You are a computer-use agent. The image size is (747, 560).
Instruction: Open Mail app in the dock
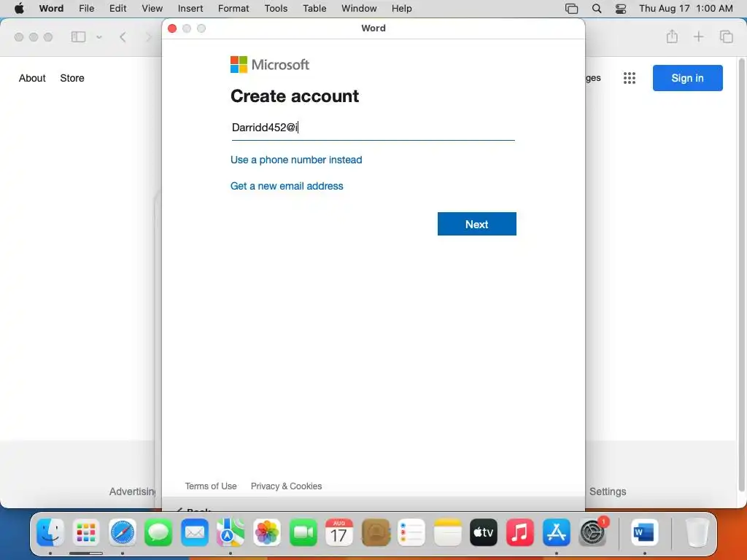pyautogui.click(x=194, y=532)
